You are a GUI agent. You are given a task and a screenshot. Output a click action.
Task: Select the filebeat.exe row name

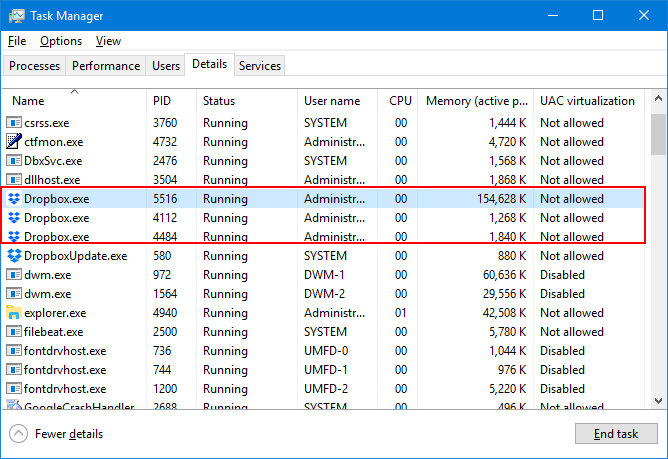54,332
